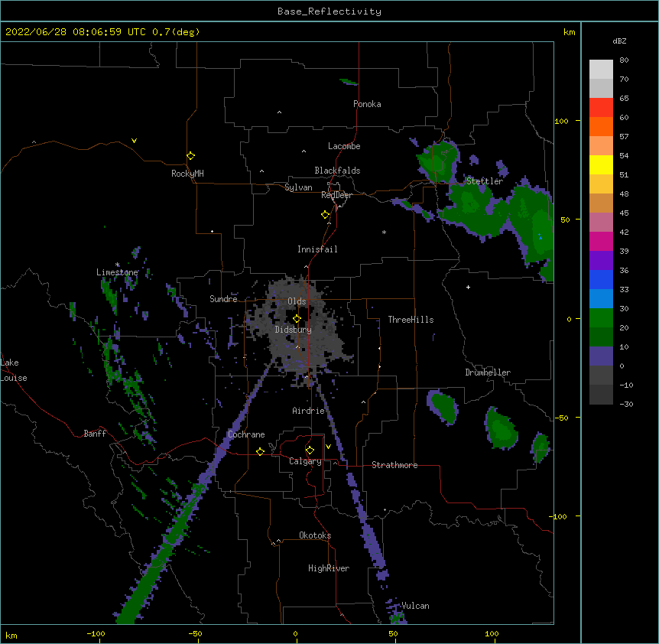The width and height of the screenshot is (659, 644).
Task: Click the white plus marker north of Drumheller
Action: point(468,287)
